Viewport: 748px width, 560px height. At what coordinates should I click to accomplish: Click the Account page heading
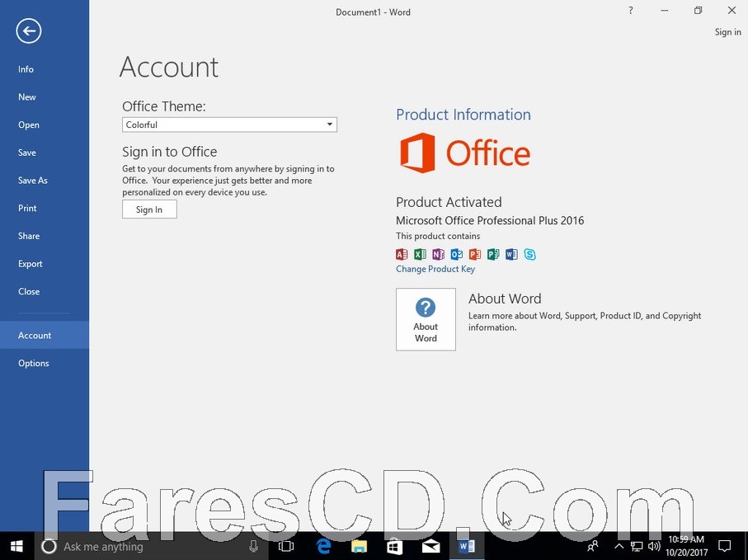pos(169,67)
